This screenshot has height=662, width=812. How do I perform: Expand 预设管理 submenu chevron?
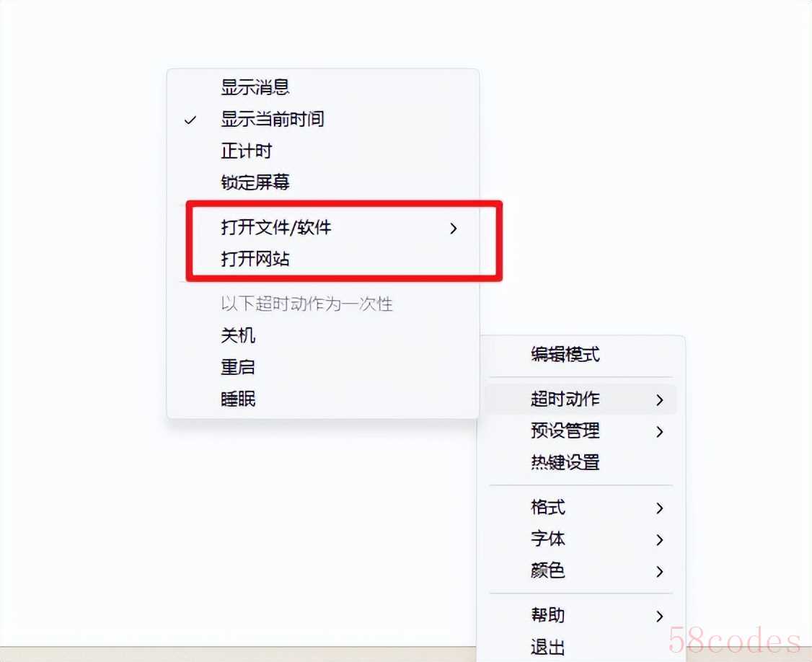click(x=659, y=431)
